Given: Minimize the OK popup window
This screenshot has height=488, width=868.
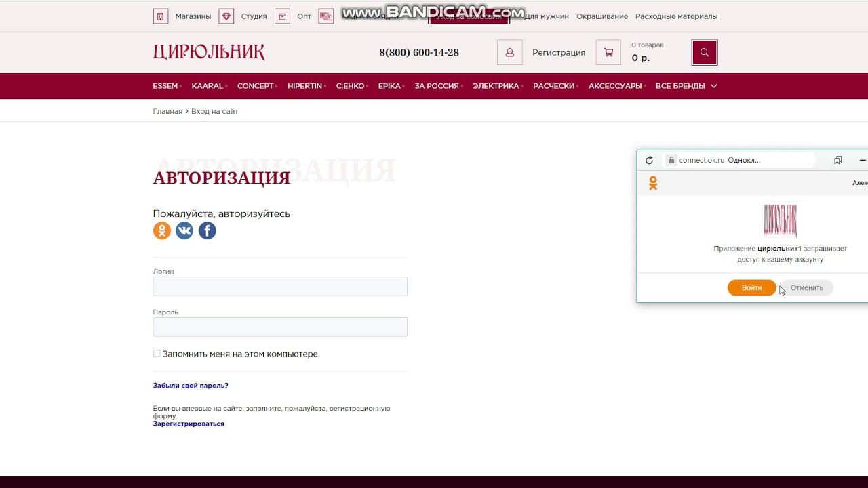Looking at the screenshot, I should pyautogui.click(x=863, y=160).
